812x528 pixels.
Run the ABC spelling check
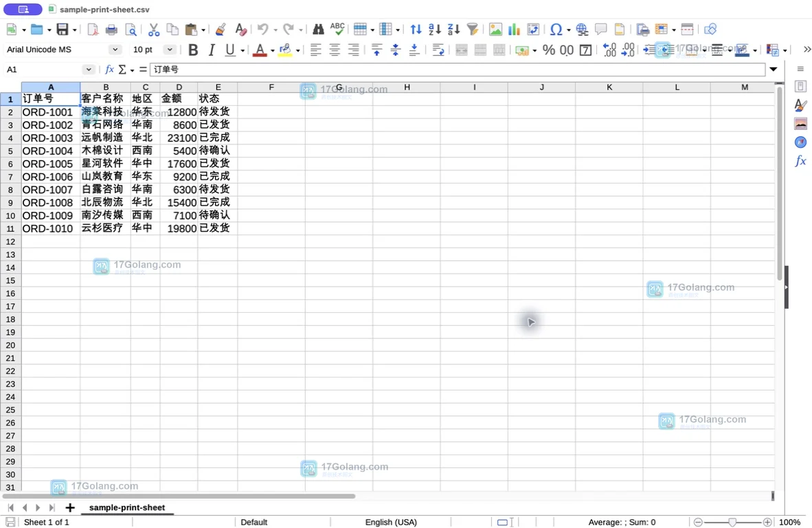coord(337,28)
